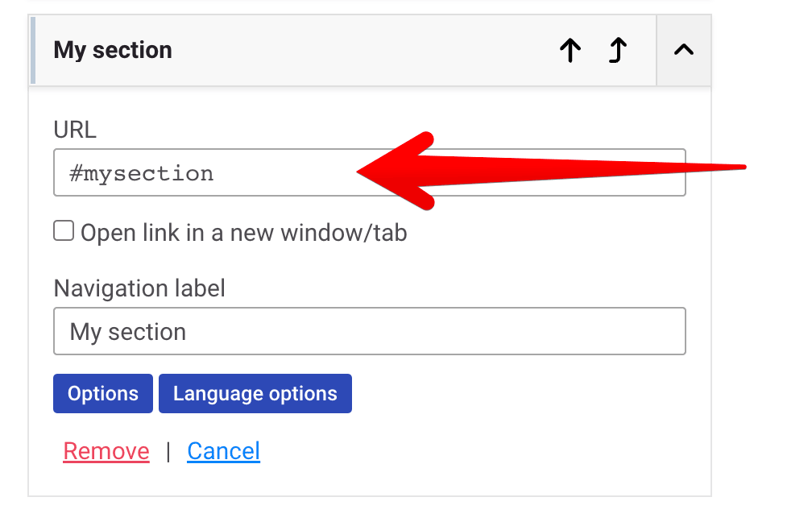Focus the URL input field
The image size is (812, 522).
point(370,172)
